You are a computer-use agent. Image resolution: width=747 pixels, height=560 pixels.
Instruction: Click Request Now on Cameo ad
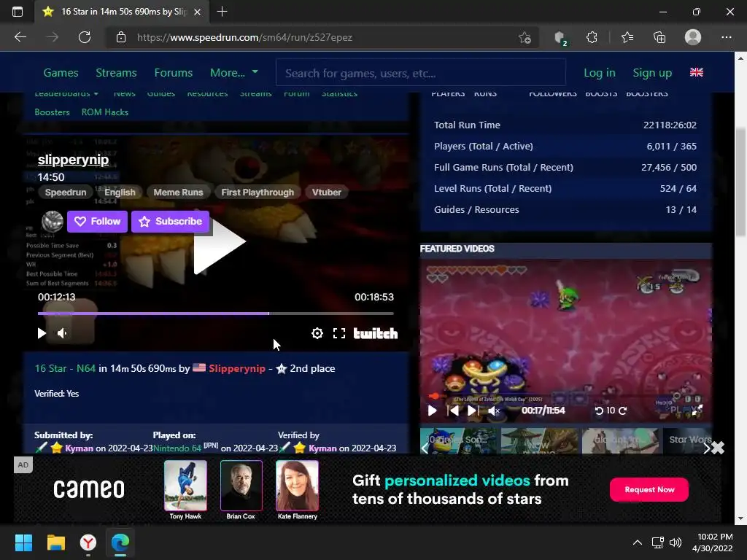click(649, 489)
